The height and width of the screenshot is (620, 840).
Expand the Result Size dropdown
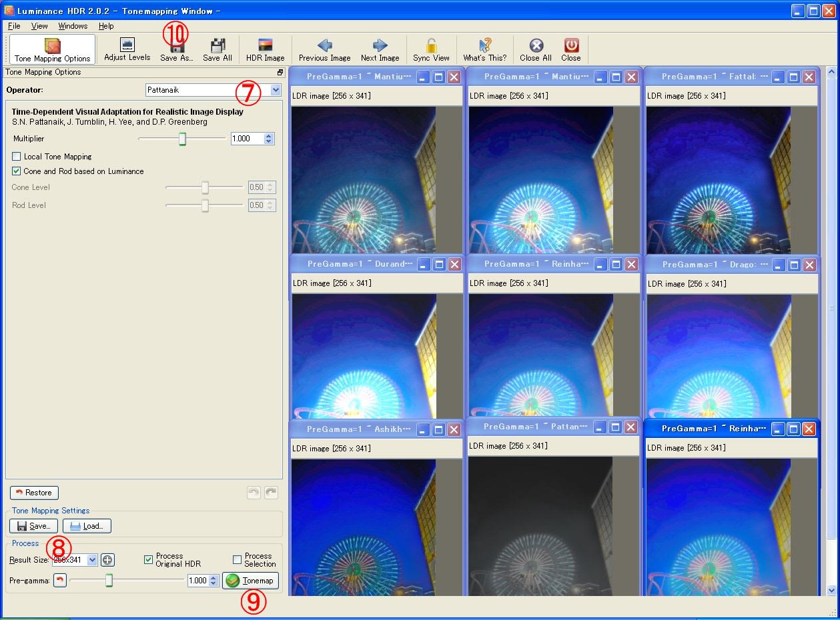pos(92,560)
